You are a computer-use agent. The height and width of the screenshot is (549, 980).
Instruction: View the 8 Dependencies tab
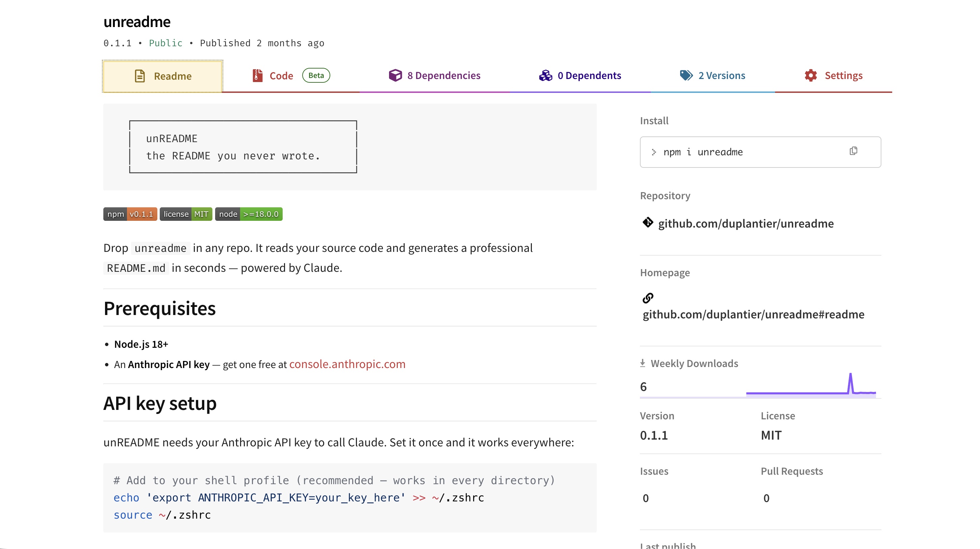point(435,75)
